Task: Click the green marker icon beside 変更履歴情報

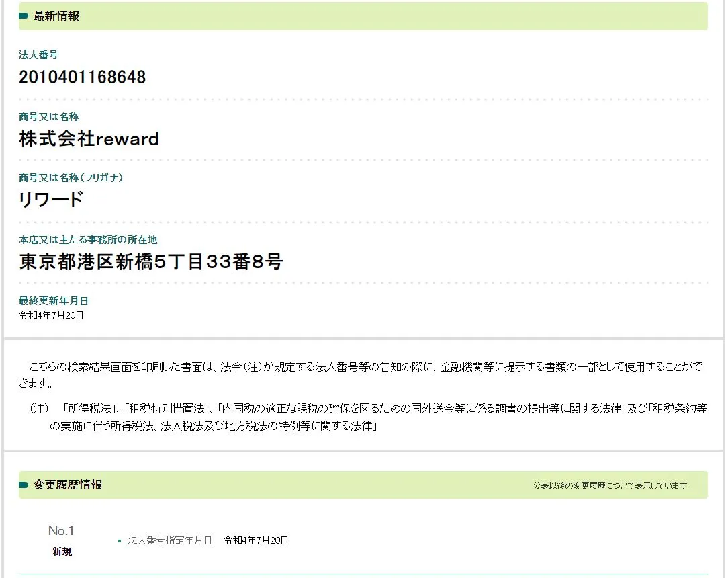Action: pyautogui.click(x=24, y=485)
